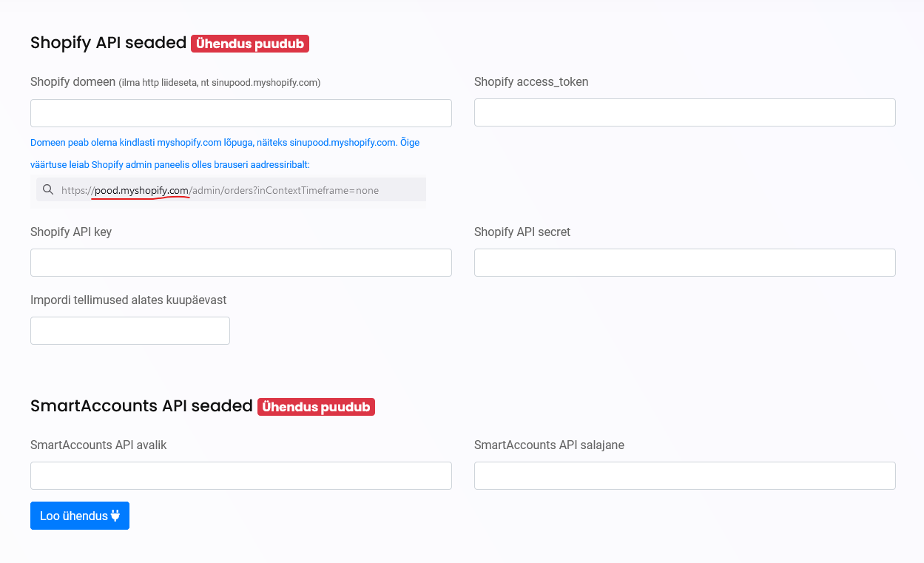Click SmartAccounts' red Ühendus puudub badge
Viewport: 924px width, 563px height.
click(316, 407)
